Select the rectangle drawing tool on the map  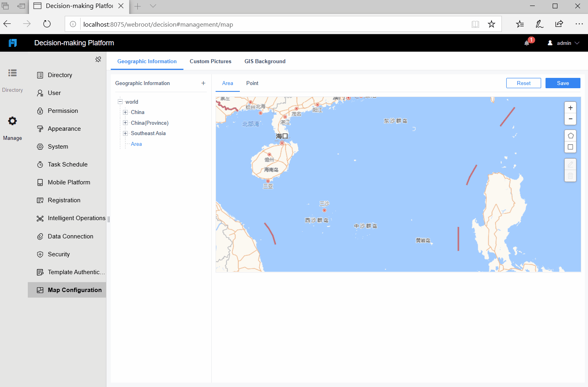coord(570,147)
